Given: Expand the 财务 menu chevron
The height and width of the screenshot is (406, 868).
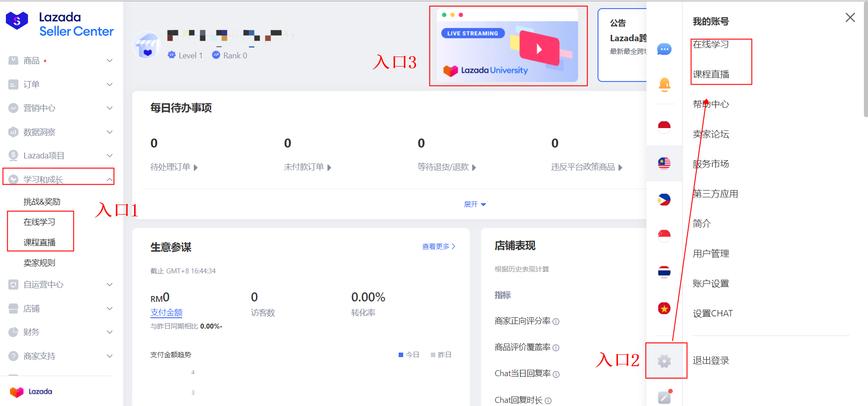Looking at the screenshot, I should pos(110,332).
